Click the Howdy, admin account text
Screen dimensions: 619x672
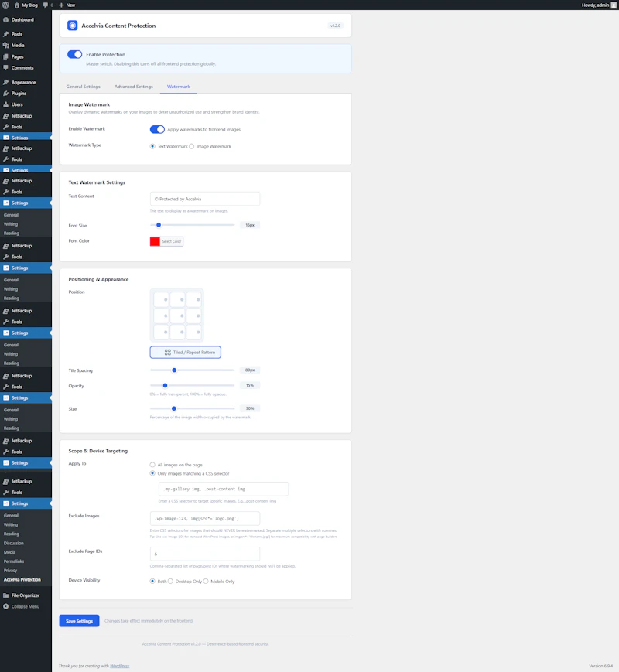pos(595,5)
